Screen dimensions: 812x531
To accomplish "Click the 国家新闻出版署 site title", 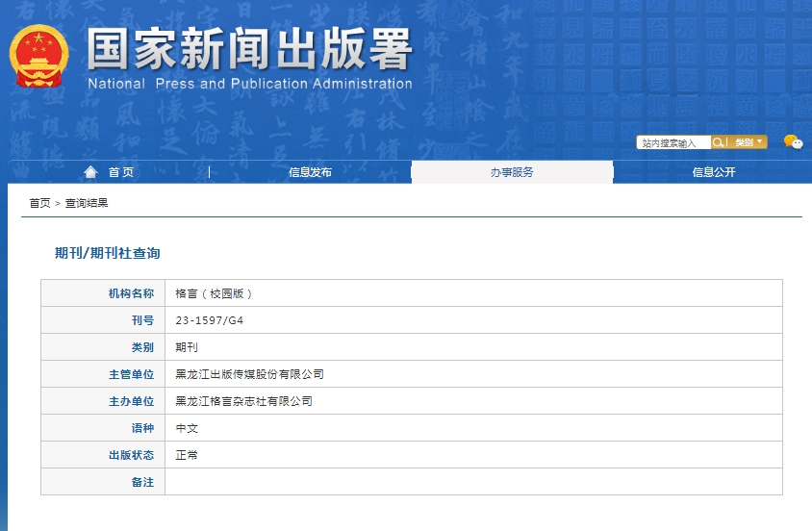I will (249, 50).
